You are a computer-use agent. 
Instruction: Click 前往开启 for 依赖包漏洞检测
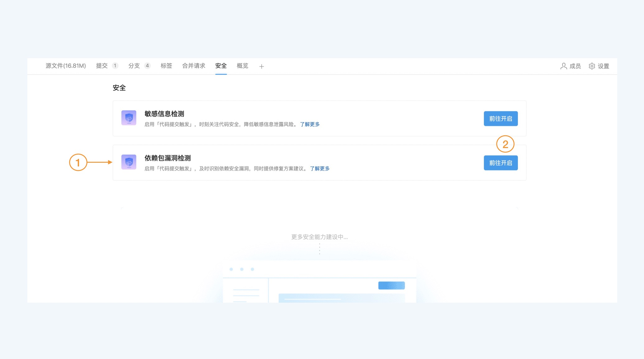pyautogui.click(x=501, y=163)
